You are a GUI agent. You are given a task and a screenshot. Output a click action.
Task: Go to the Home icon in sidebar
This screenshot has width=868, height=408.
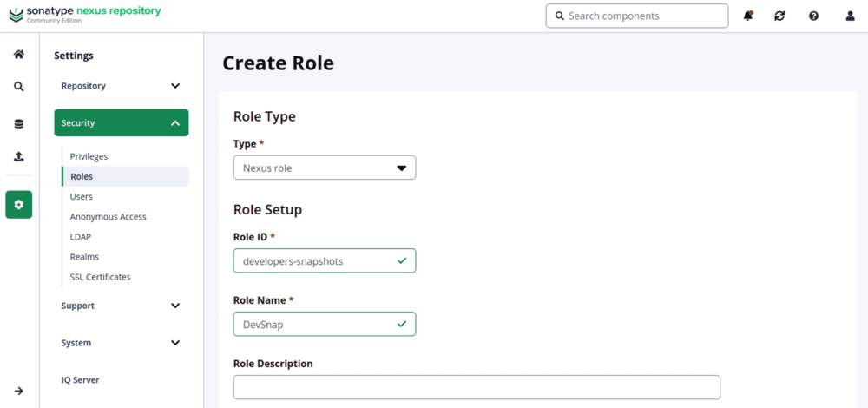(19, 54)
